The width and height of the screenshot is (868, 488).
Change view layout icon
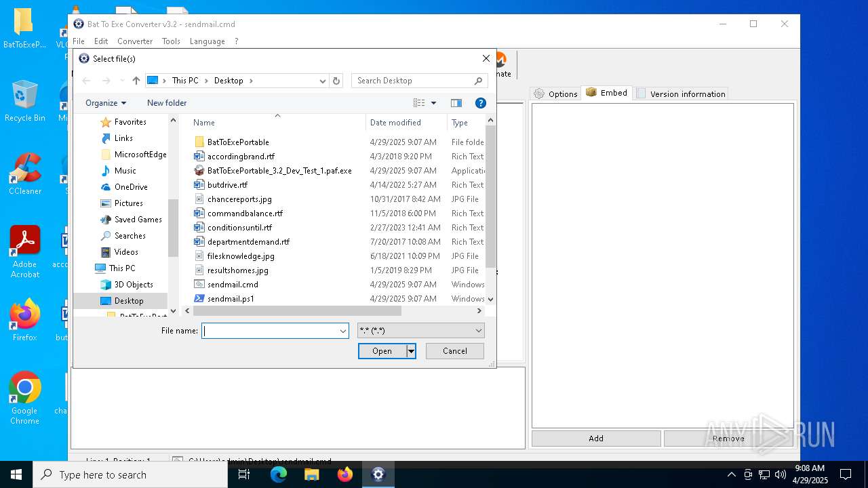click(x=419, y=103)
